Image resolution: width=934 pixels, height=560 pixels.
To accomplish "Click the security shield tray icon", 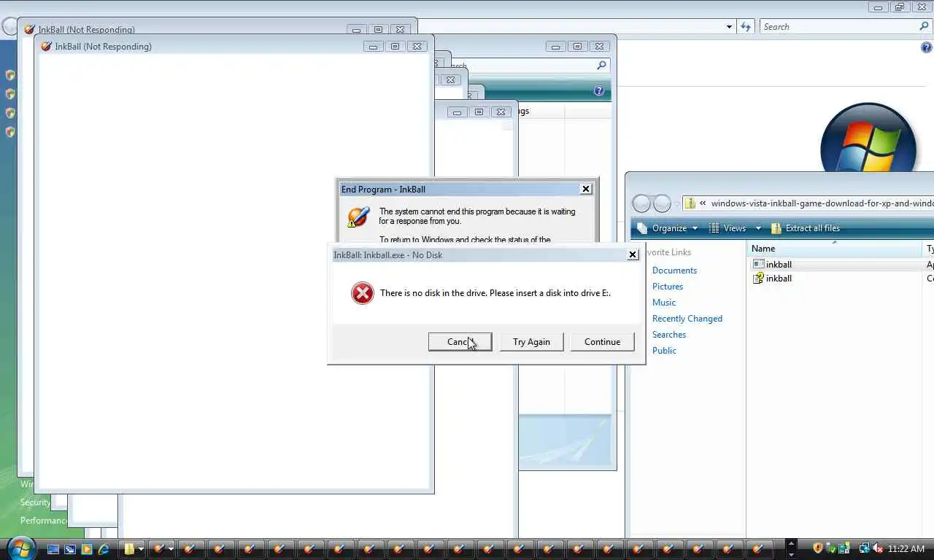I will pos(818,549).
